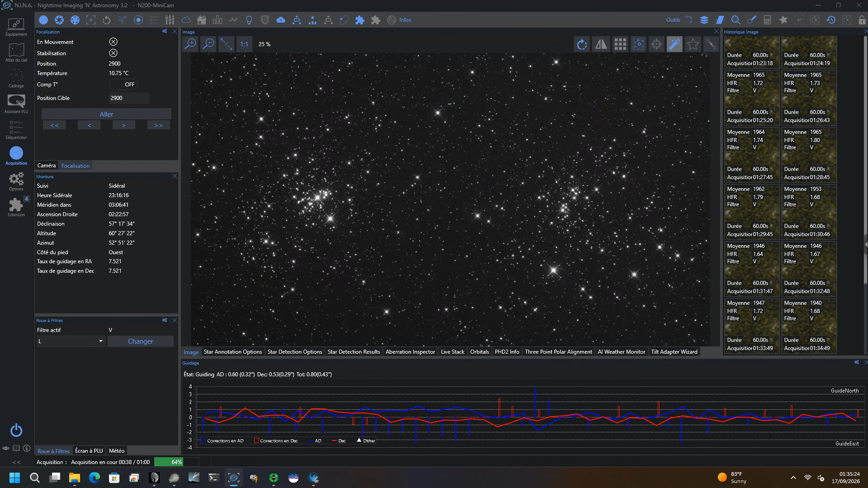Toggle the auto stretch wand icon
The height and width of the screenshot is (488, 868).
click(x=674, y=44)
